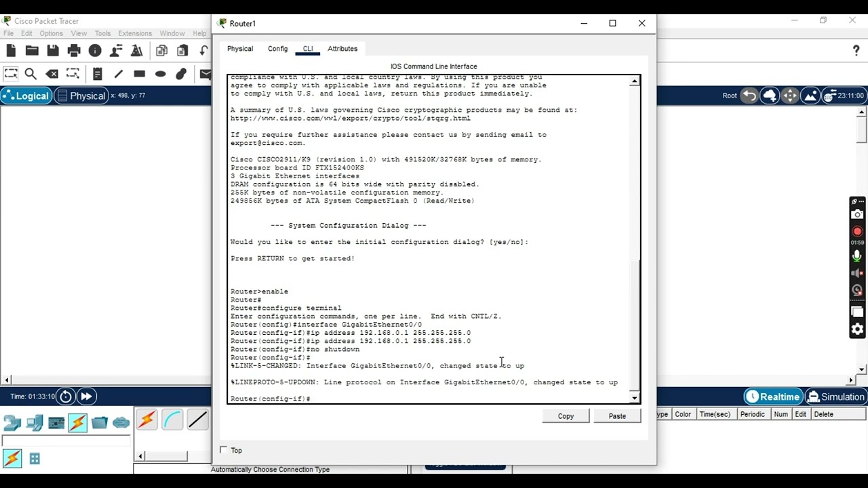Click the Print icon in toolbar
This screenshot has height=488, width=868.
click(x=74, y=51)
